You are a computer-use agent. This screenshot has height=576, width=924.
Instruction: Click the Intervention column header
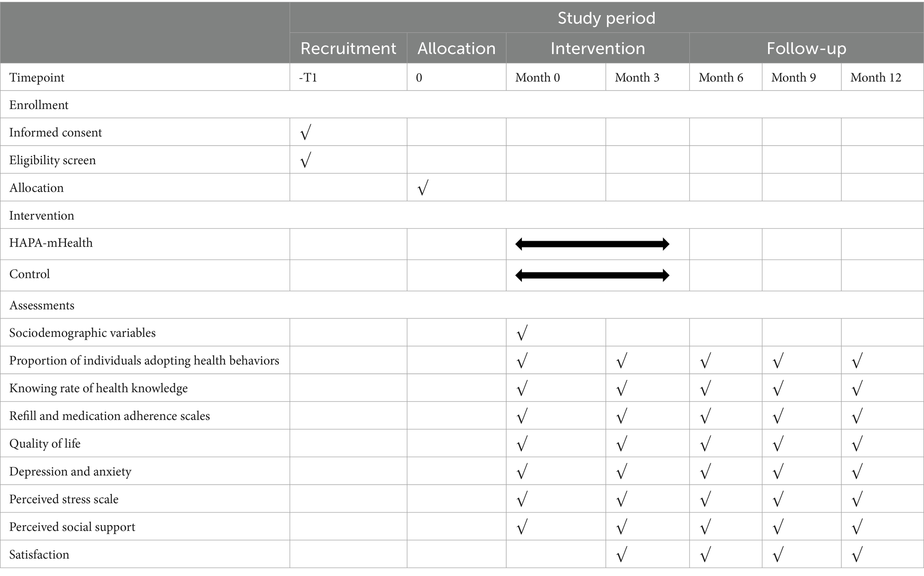(x=597, y=48)
